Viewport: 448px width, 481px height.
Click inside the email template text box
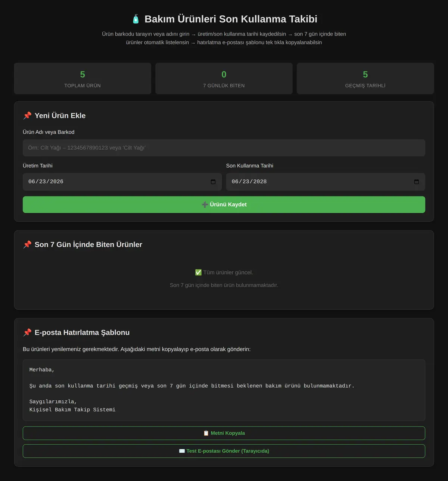point(224,390)
